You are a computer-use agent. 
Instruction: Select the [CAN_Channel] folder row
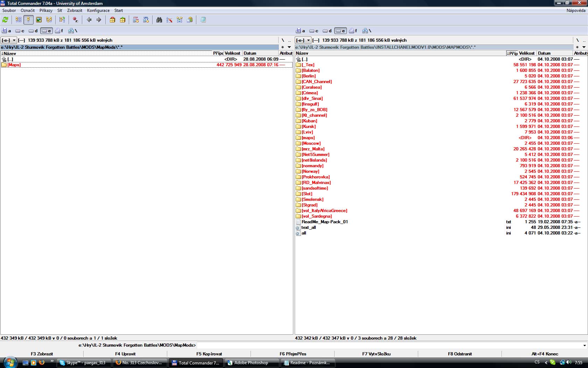tap(441, 82)
